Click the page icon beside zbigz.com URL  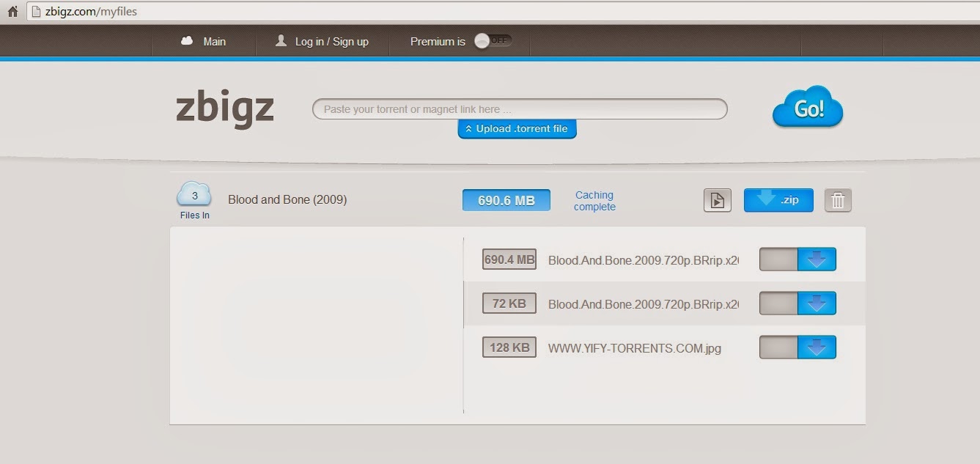(35, 11)
